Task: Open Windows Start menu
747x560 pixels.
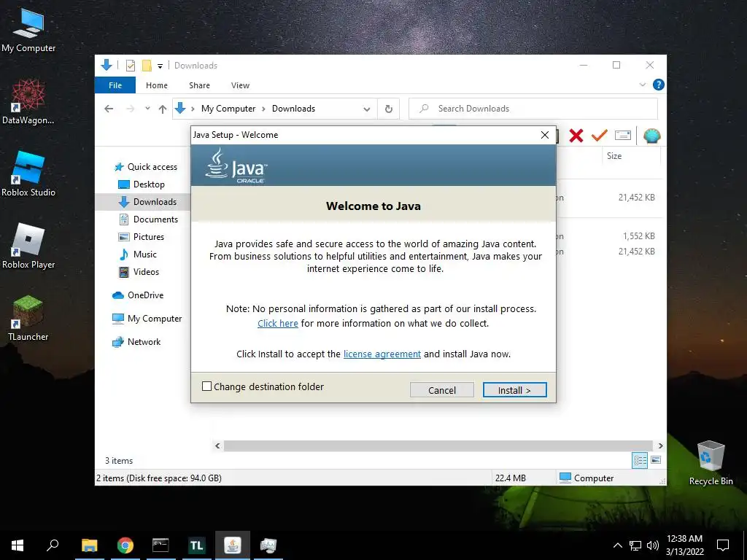Action: (x=18, y=545)
